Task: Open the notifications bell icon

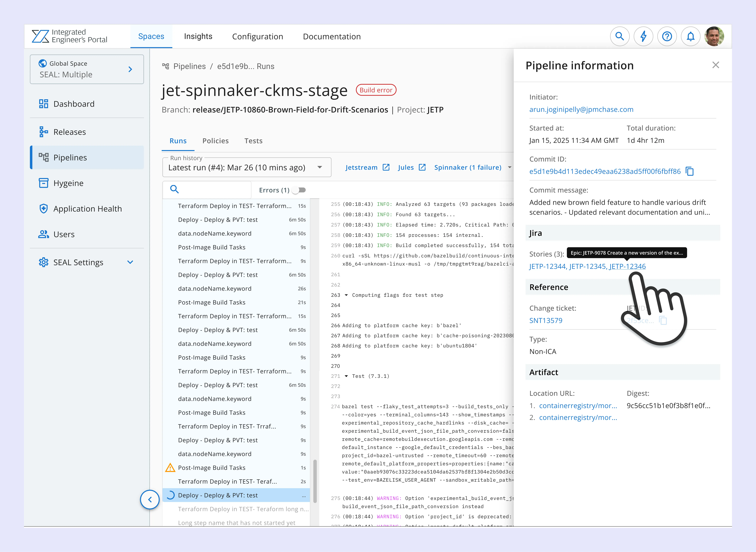Action: (691, 36)
